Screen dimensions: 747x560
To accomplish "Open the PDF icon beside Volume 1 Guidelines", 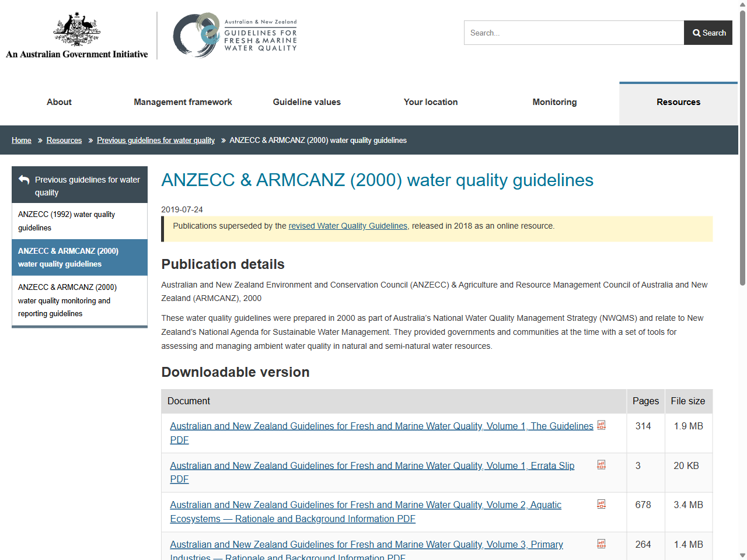I will [601, 425].
